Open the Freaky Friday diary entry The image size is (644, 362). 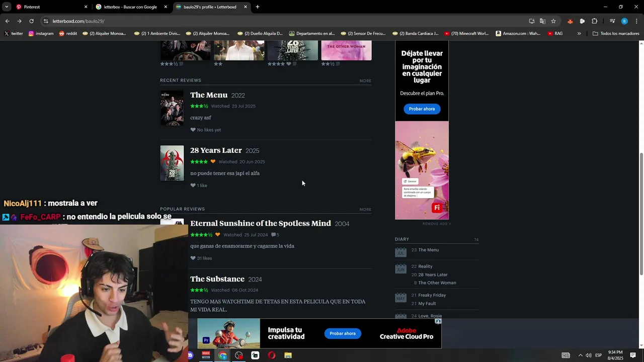point(432,295)
